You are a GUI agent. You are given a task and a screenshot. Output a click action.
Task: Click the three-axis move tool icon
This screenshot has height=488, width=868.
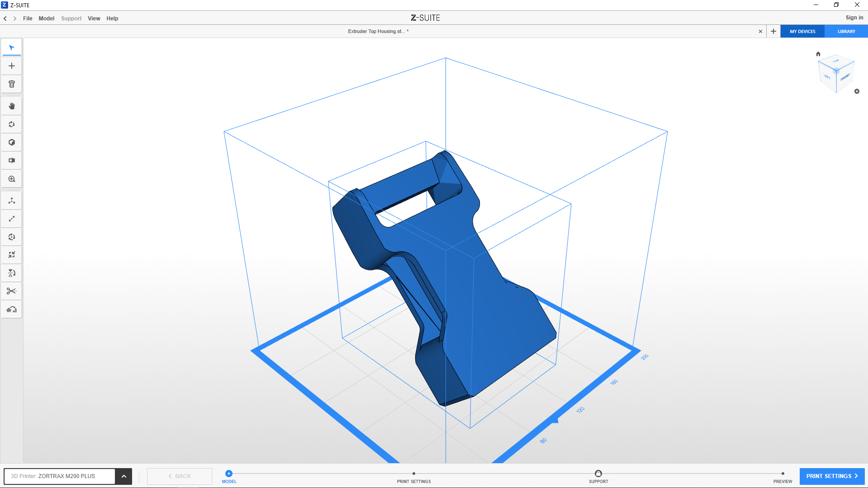(12, 201)
